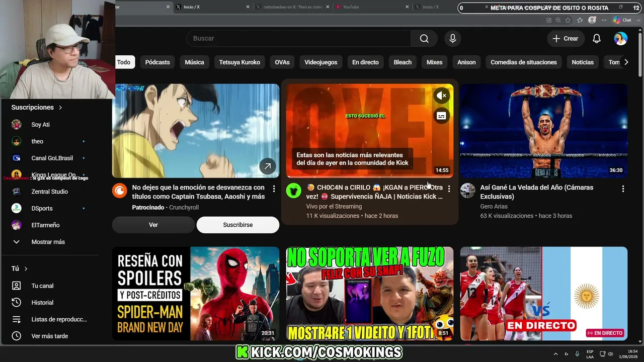644x362 pixels.
Task: Toggle subtitles on the previewing video
Action: [x=441, y=116]
